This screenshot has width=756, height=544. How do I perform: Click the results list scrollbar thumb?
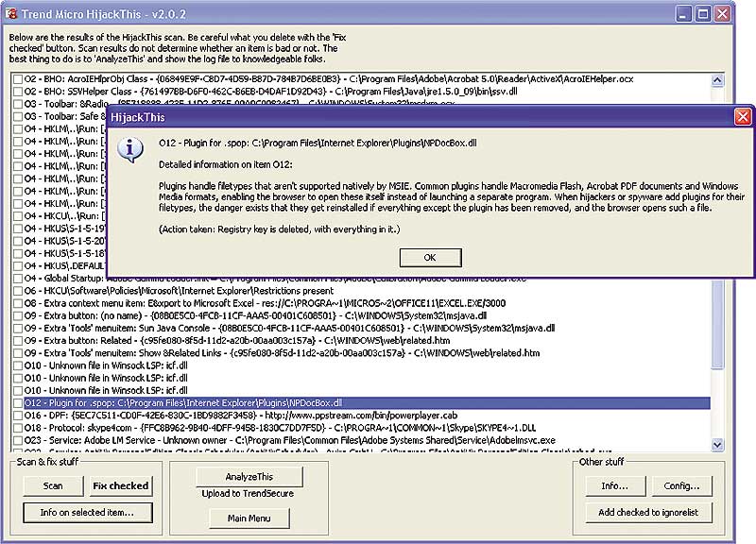tap(717, 324)
